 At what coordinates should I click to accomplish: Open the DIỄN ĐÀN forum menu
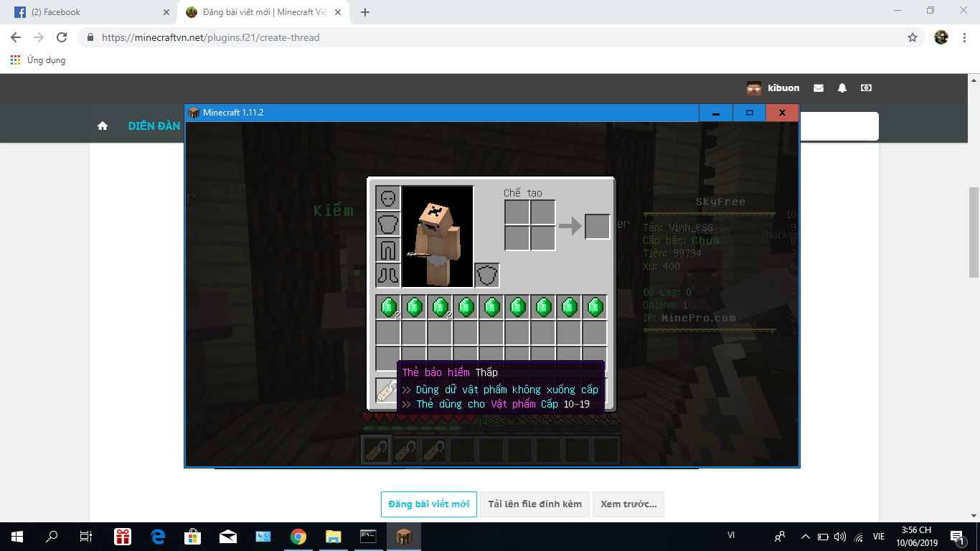(154, 126)
